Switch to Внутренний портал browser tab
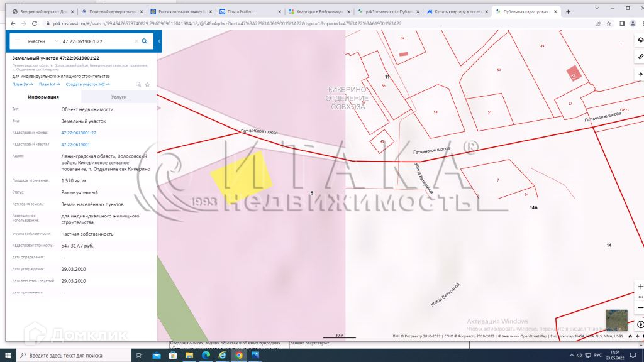644x362 pixels. (x=43, y=12)
